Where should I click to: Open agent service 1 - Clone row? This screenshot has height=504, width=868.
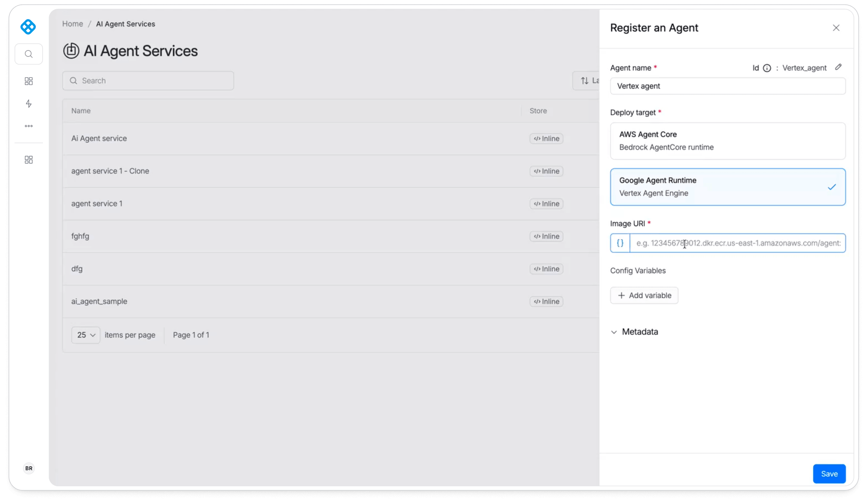pos(331,171)
